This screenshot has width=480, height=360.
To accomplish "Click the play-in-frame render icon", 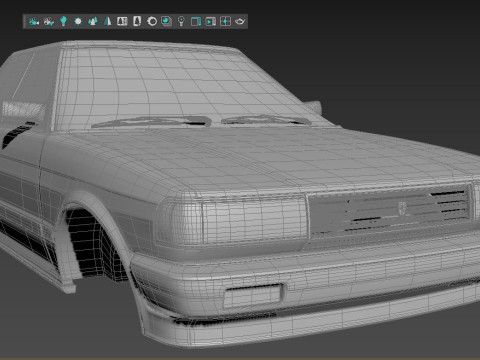I will [x=210, y=22].
